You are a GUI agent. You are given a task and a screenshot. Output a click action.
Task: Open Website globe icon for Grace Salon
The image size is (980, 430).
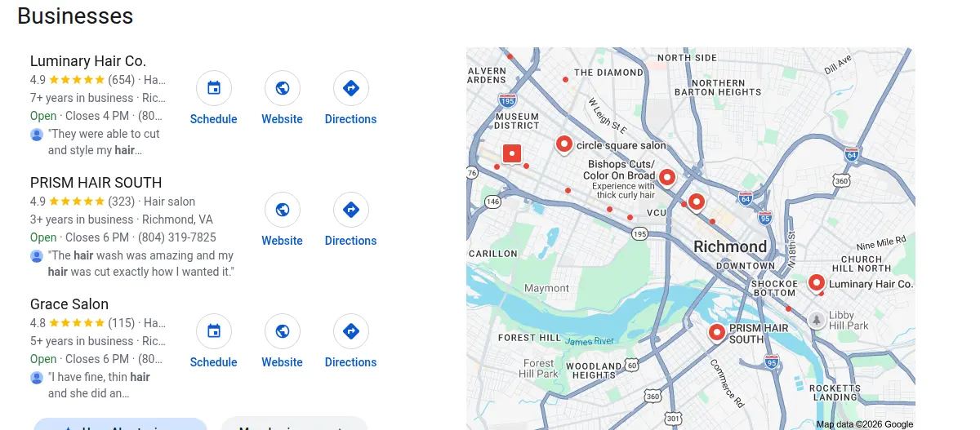tap(283, 331)
